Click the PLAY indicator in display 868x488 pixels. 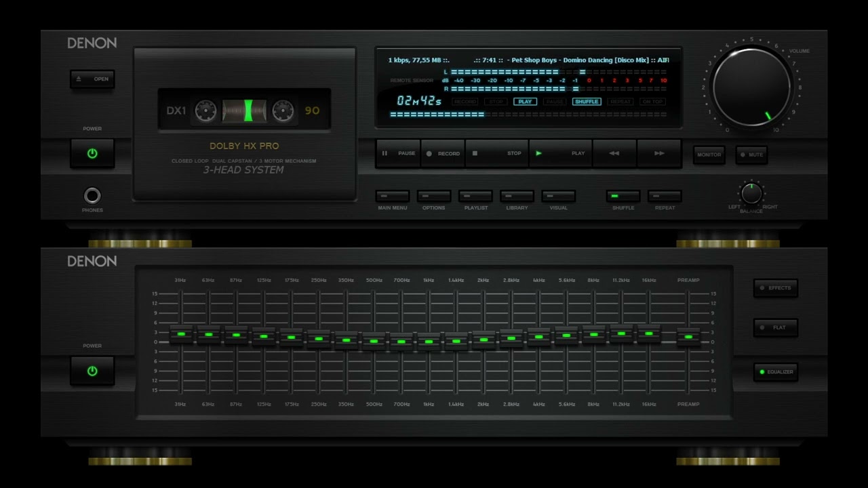pyautogui.click(x=525, y=102)
